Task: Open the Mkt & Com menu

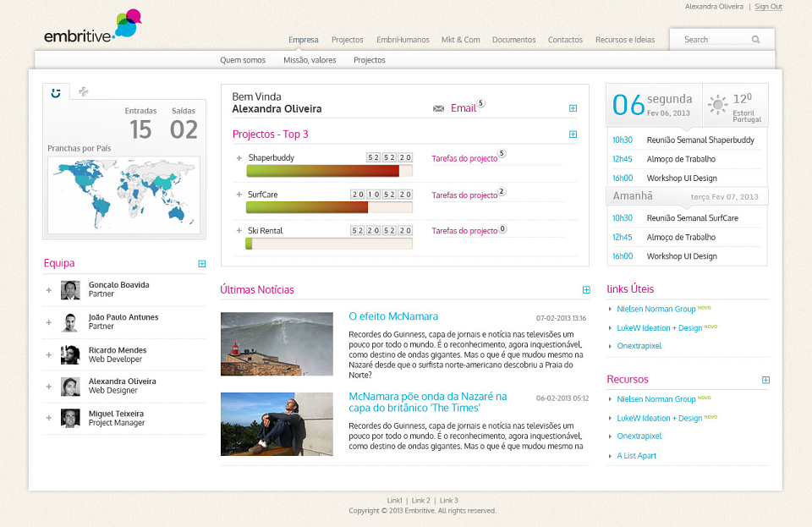Action: [460, 40]
